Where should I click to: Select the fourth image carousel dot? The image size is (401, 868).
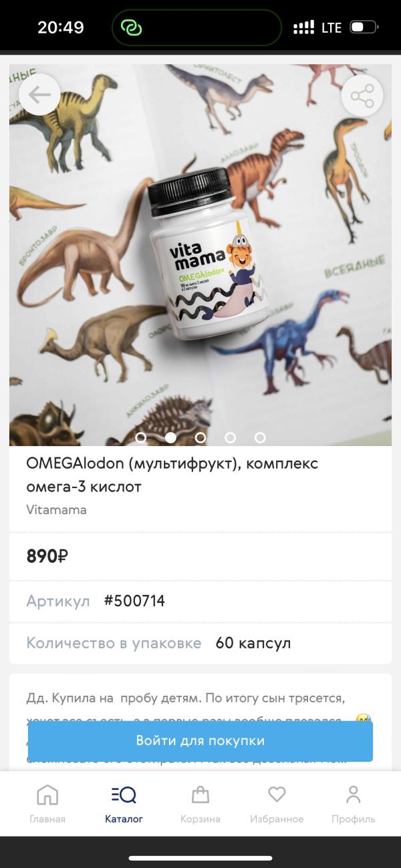231,438
